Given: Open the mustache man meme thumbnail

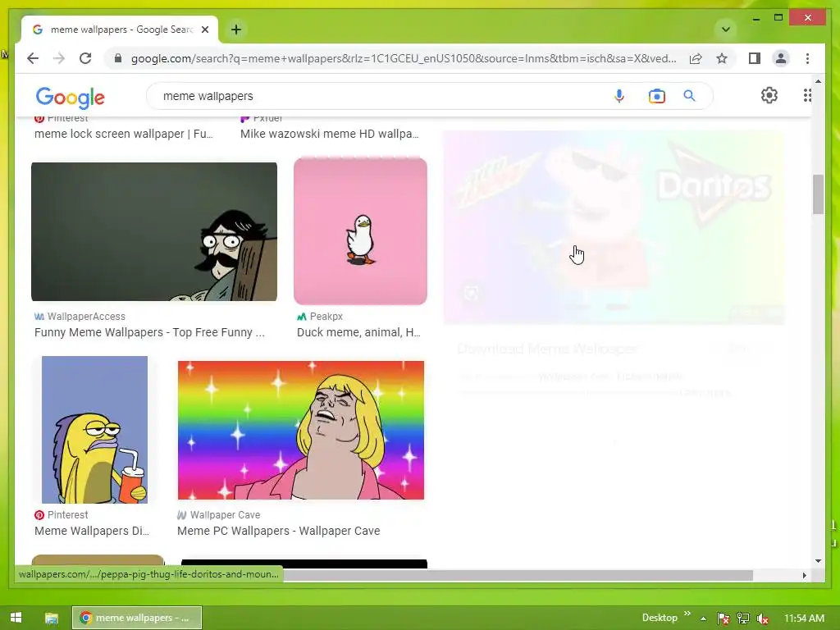Looking at the screenshot, I should [x=154, y=231].
